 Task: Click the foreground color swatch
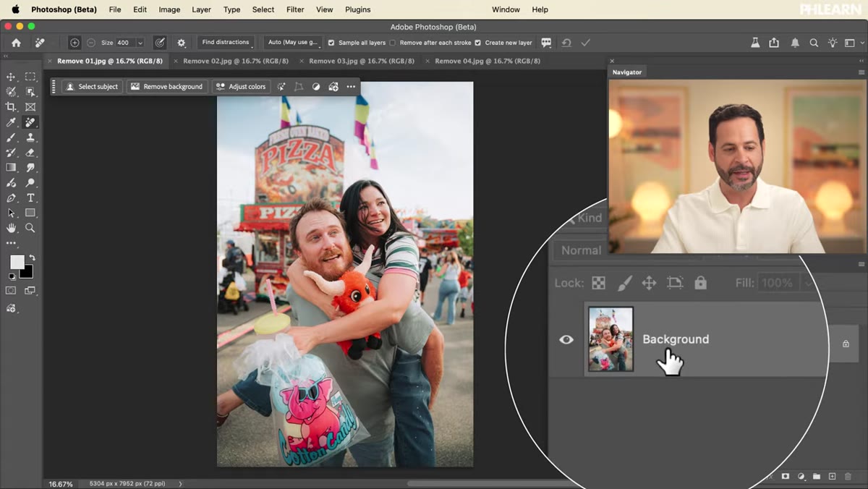pyautogui.click(x=16, y=262)
